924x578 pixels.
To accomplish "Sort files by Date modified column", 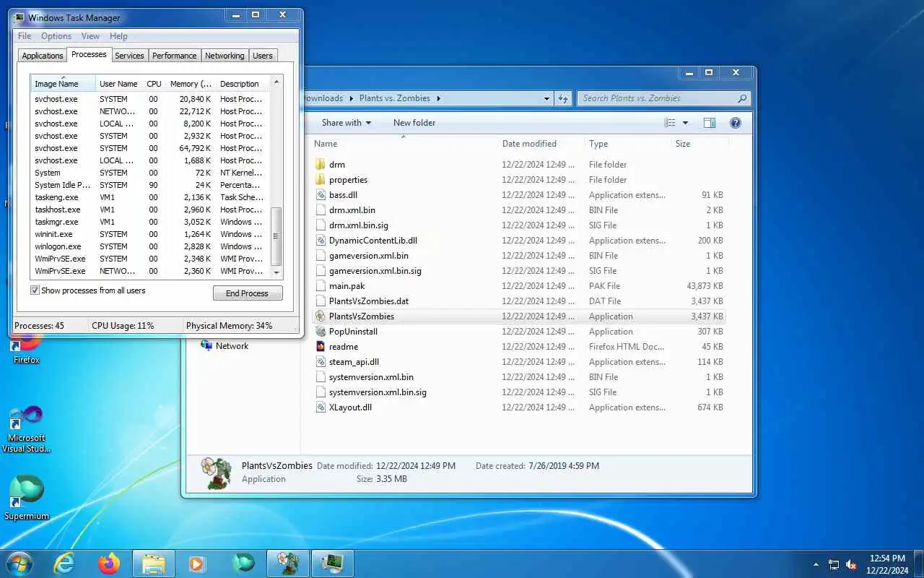I will [x=540, y=144].
